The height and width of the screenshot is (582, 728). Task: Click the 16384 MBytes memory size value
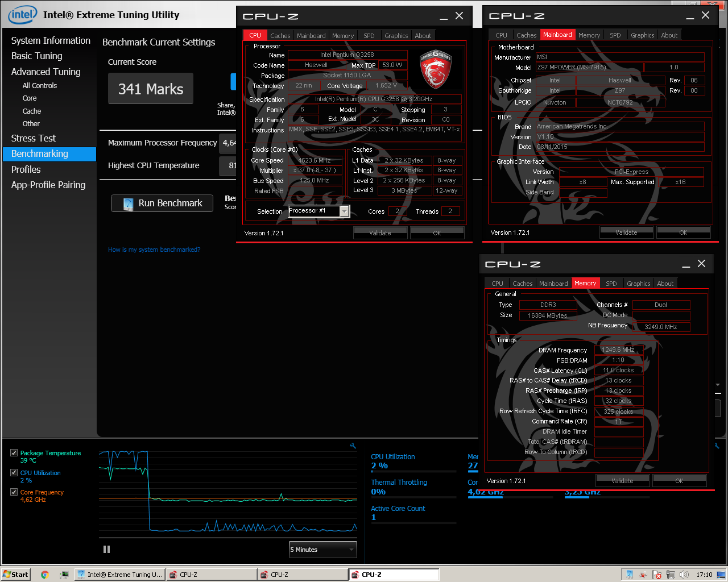click(548, 315)
